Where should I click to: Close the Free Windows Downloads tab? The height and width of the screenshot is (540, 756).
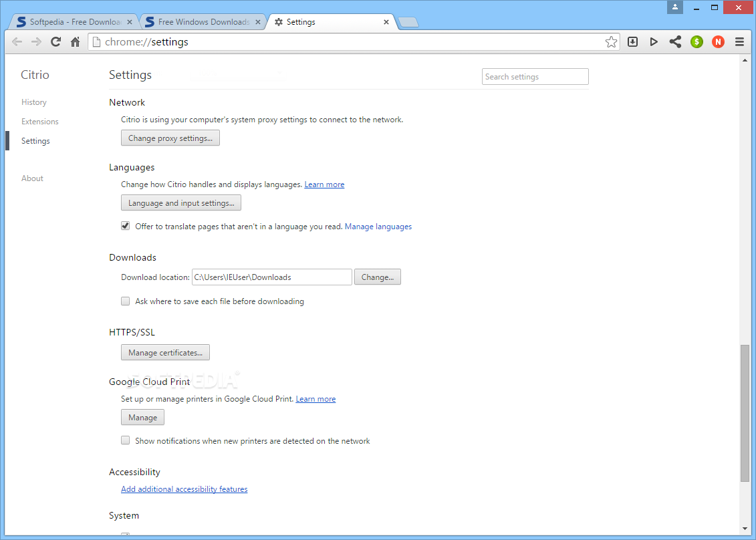[x=258, y=22]
